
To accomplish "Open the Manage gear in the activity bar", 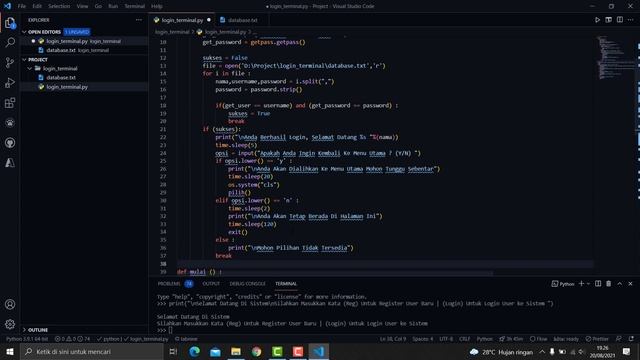I will [x=10, y=324].
